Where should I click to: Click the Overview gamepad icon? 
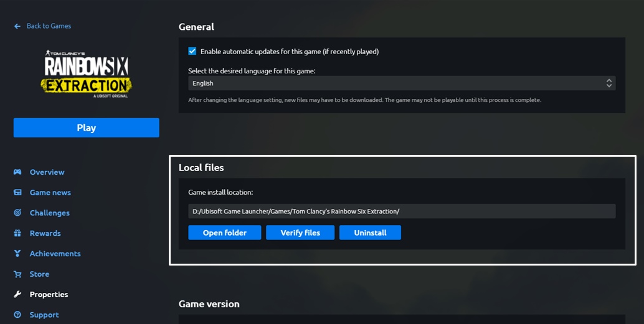[x=17, y=172]
